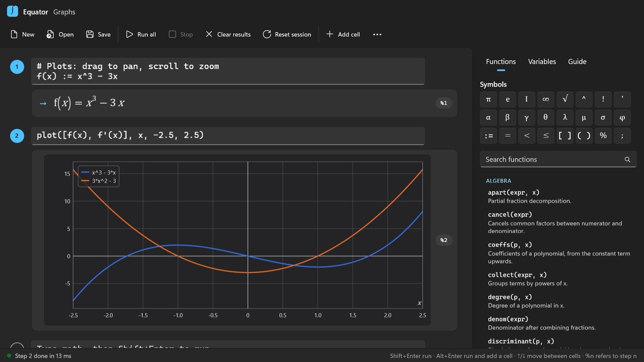Clear results with the X icon

pos(209,34)
